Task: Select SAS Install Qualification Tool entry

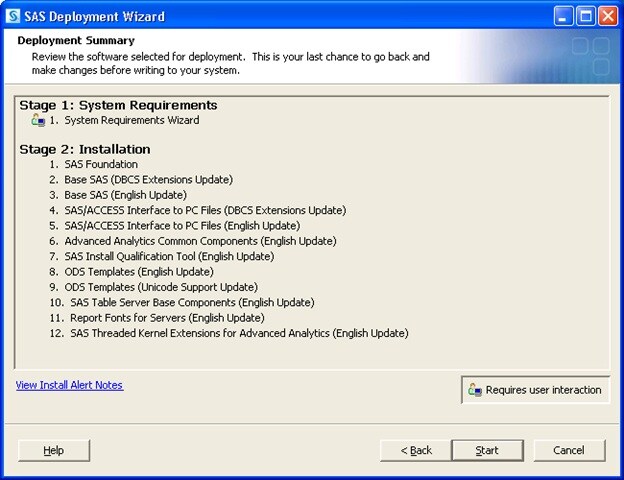Action: (169, 256)
